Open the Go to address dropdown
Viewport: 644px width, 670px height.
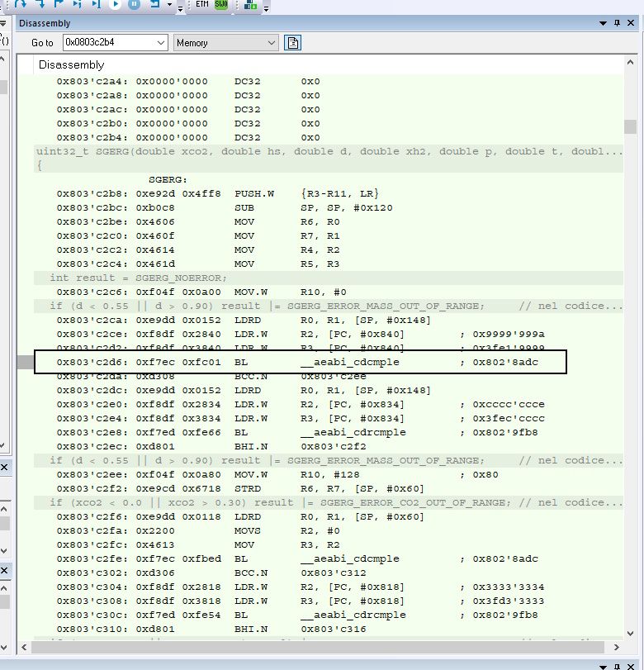[x=160, y=43]
